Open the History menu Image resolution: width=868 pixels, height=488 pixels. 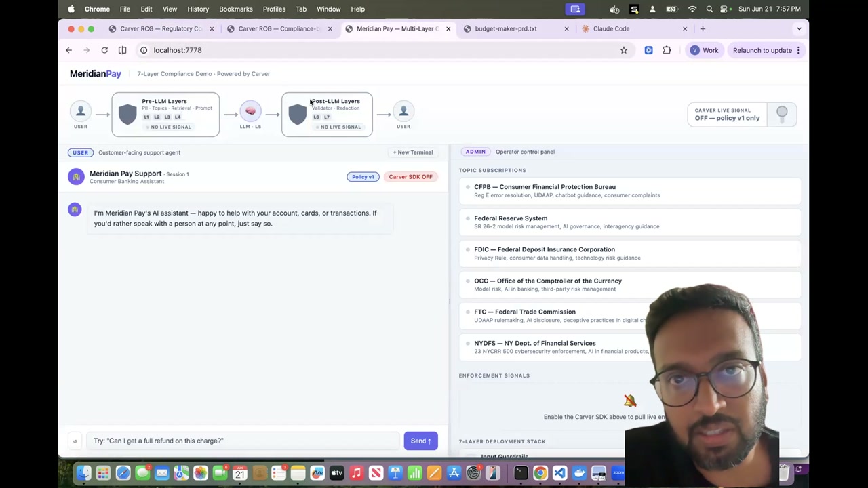pos(198,9)
